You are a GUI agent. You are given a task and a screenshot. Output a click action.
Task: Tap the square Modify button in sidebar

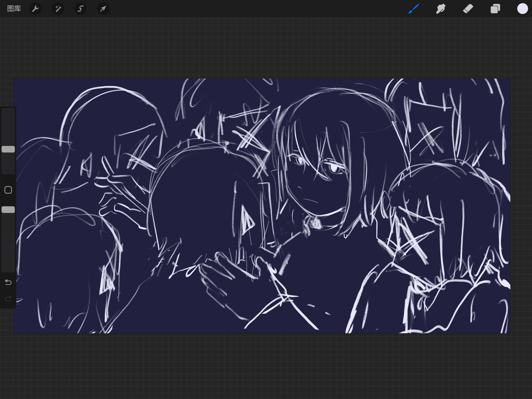coord(8,190)
